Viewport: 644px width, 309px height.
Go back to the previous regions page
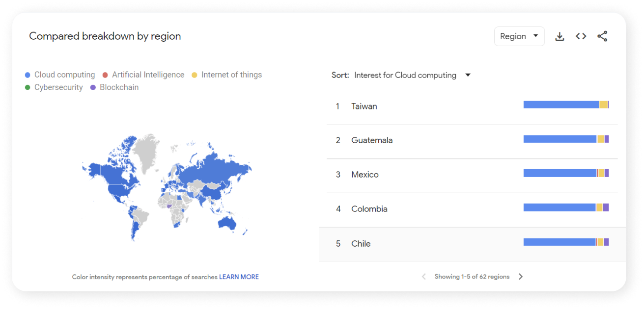423,276
